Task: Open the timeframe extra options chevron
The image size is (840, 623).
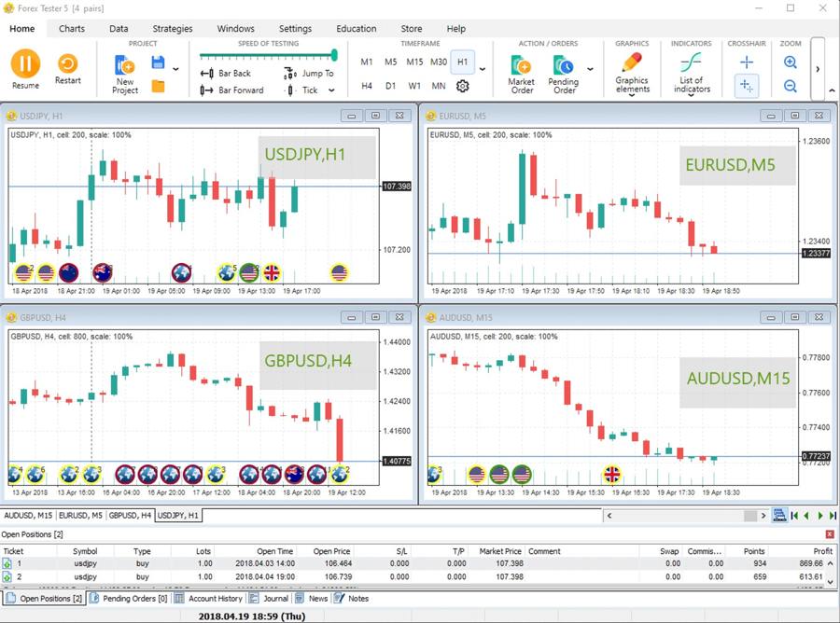Action: 483,68
